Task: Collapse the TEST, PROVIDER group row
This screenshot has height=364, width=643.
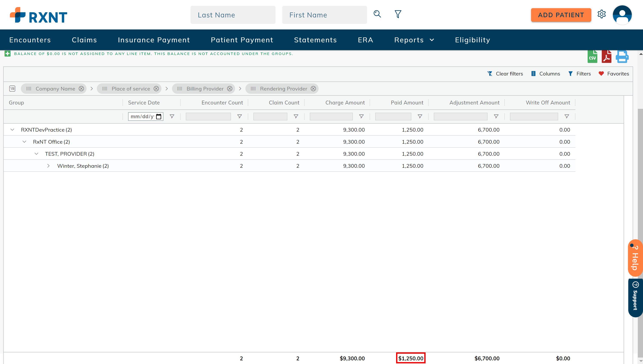Action: click(36, 154)
